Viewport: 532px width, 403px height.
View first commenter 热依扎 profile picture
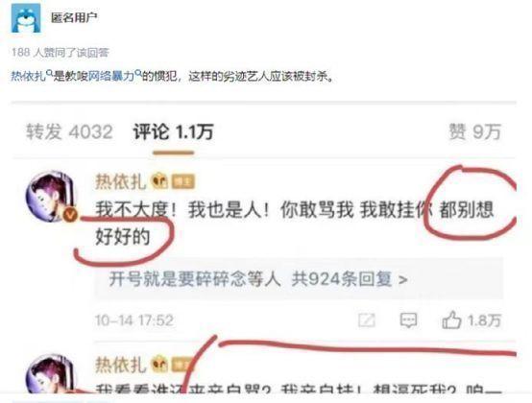[x=52, y=197]
